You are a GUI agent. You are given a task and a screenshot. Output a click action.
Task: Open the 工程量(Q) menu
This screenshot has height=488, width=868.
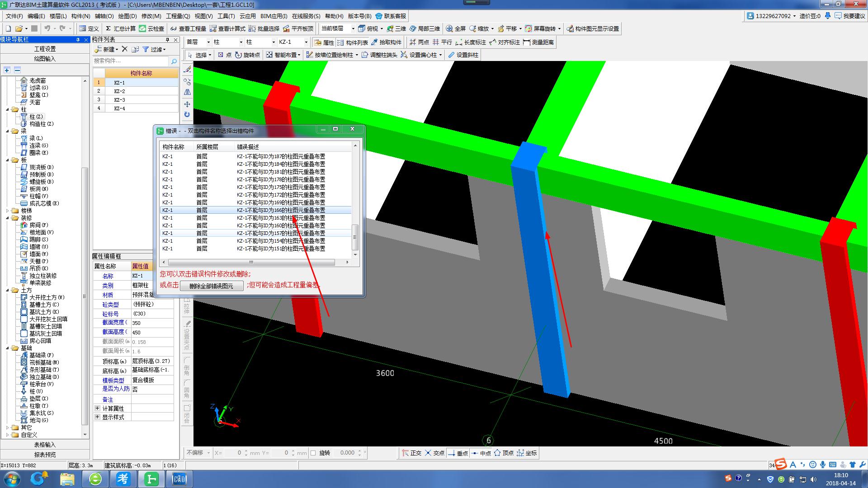178,16
